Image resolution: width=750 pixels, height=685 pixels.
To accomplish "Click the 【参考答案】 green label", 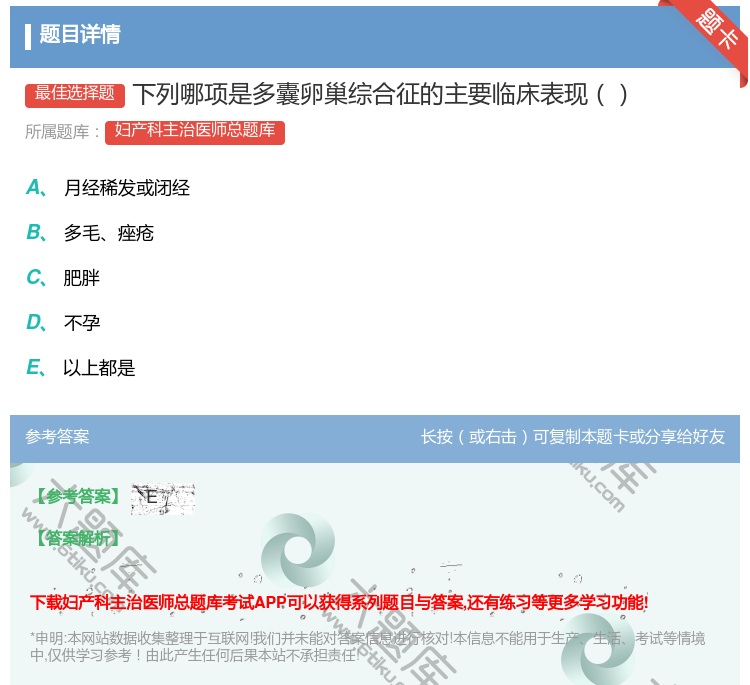I will 76,497.
